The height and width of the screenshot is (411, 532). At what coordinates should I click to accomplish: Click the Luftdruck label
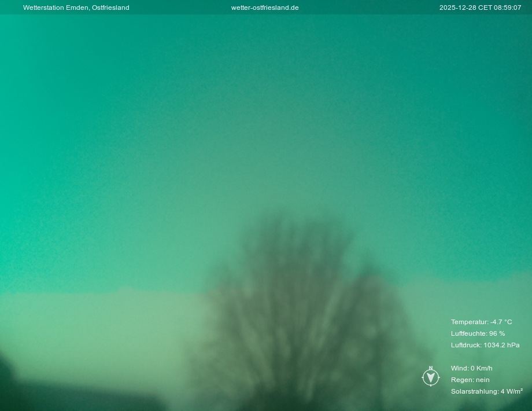(465, 345)
